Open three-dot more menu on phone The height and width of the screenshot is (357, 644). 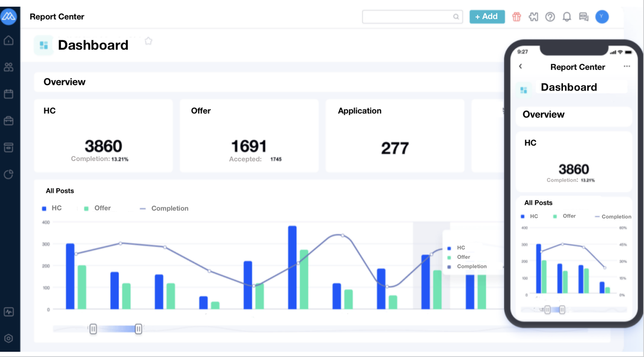[626, 66]
